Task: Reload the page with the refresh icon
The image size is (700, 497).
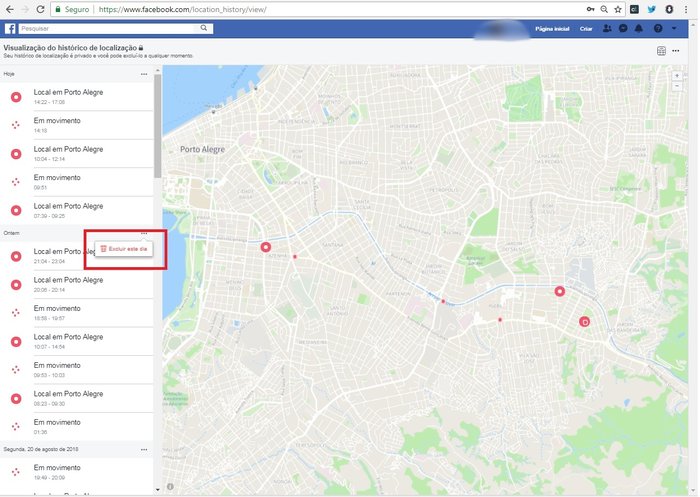Action: 40,9
